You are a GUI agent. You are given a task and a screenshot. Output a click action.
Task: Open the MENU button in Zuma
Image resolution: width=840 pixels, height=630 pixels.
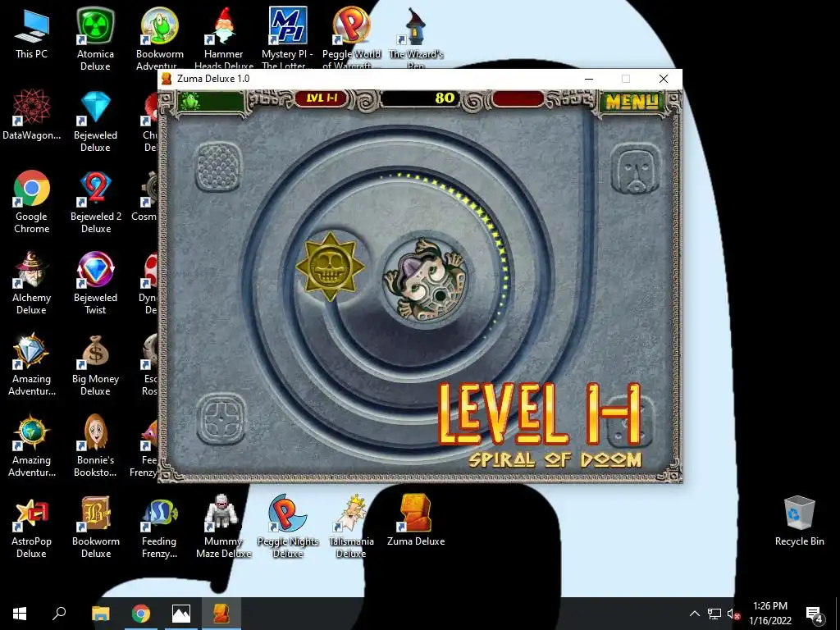tap(632, 101)
